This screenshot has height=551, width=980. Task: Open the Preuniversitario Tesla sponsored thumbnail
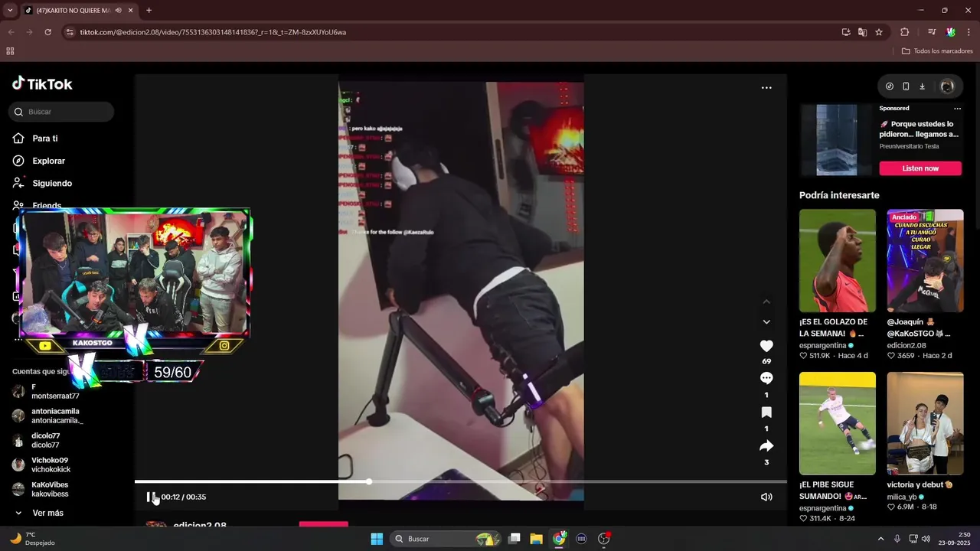point(837,140)
